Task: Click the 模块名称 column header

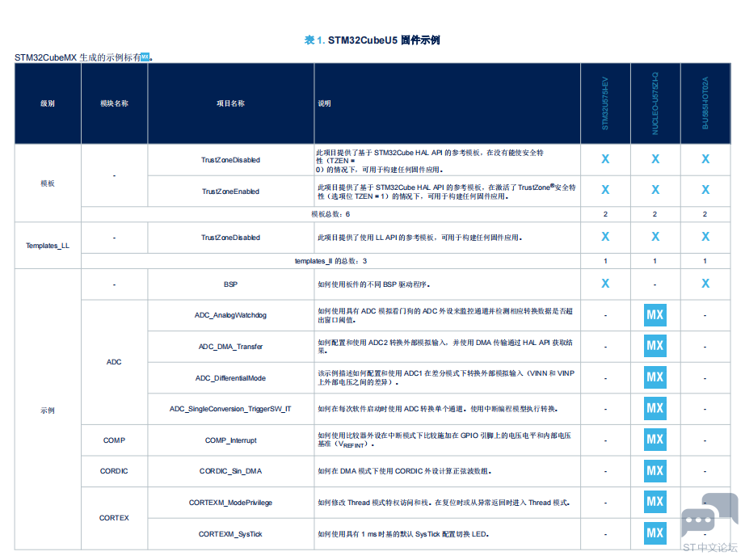Action: pos(114,103)
